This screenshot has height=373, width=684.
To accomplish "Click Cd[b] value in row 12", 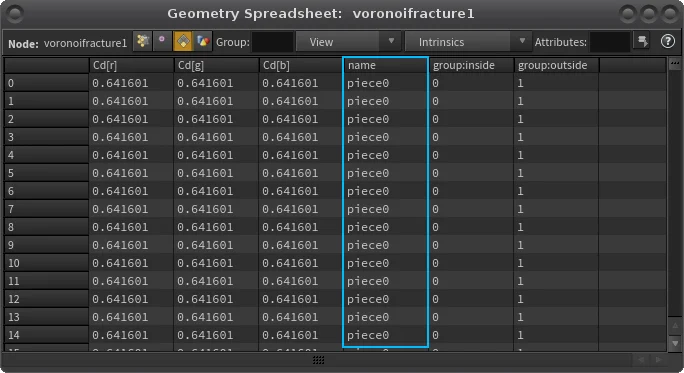I will 290,299.
